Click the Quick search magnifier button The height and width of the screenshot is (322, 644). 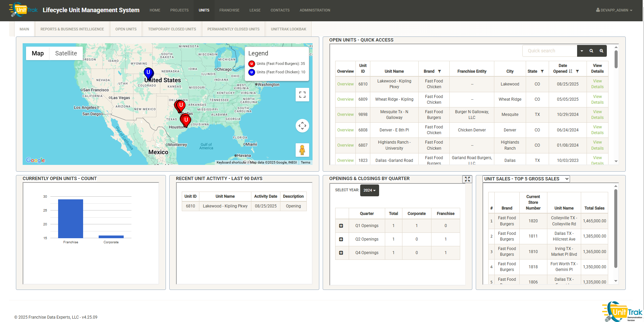pyautogui.click(x=591, y=51)
